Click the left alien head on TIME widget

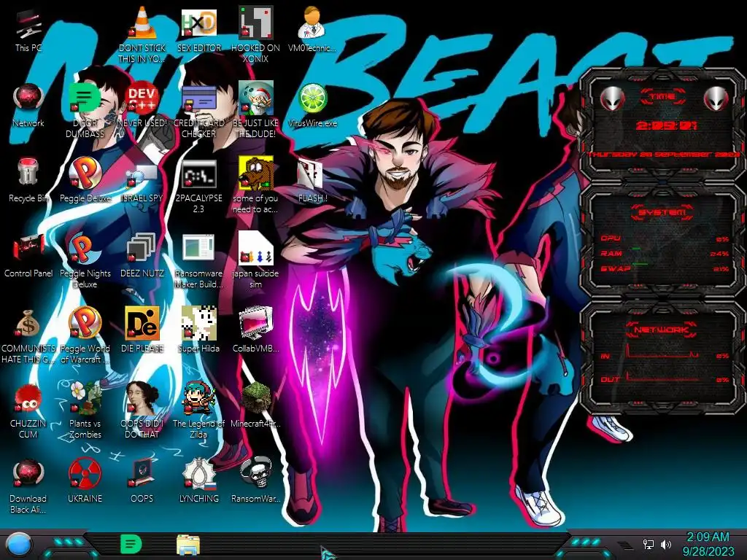tap(612, 99)
